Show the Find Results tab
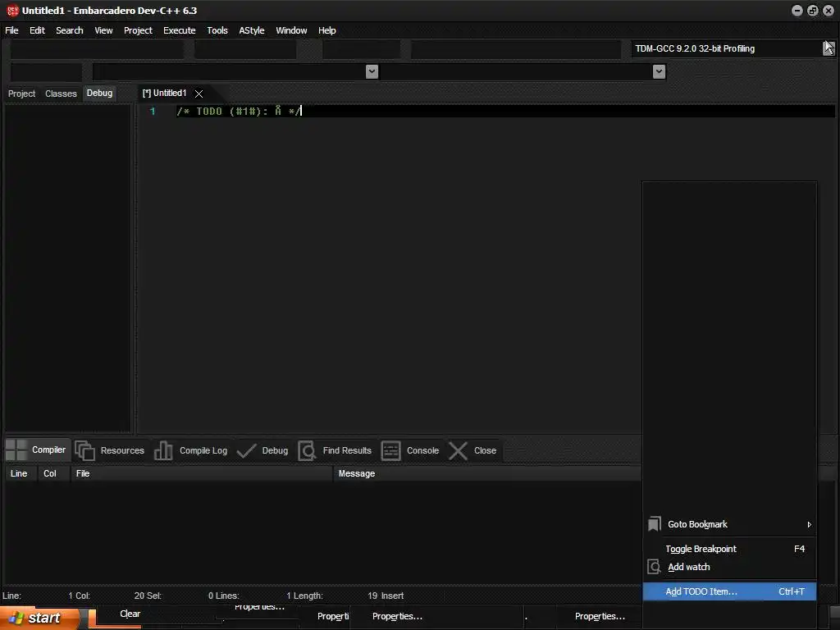The image size is (840, 630). coord(336,450)
